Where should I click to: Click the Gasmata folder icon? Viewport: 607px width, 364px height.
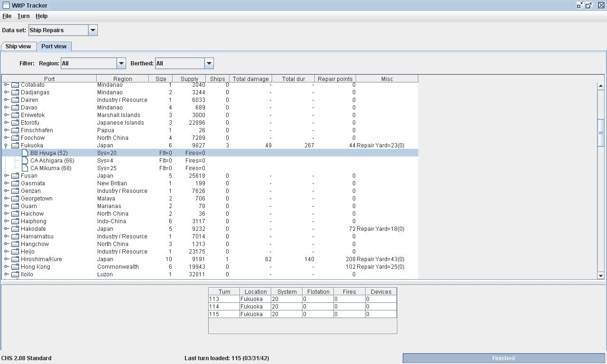click(x=15, y=183)
